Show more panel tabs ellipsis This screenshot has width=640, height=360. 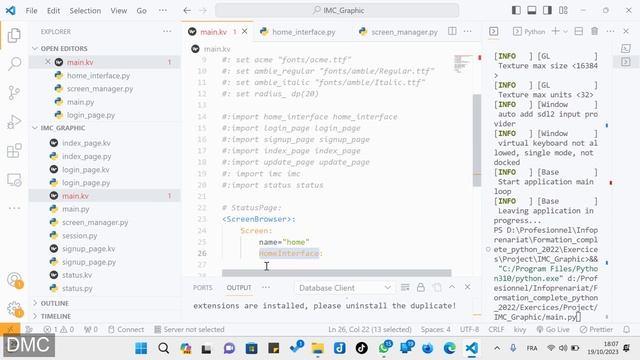pos(266,287)
